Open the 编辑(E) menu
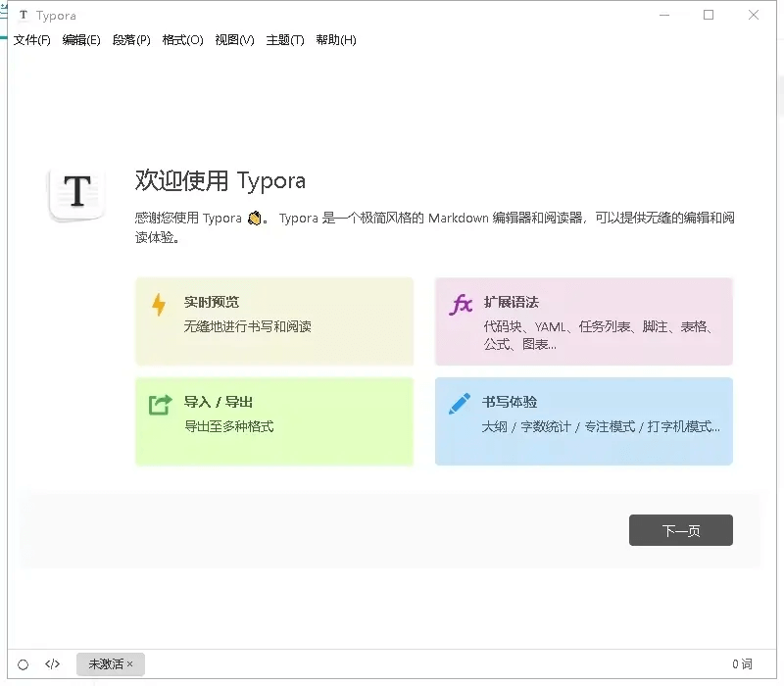Viewport: 784px width, 686px height. [81, 40]
